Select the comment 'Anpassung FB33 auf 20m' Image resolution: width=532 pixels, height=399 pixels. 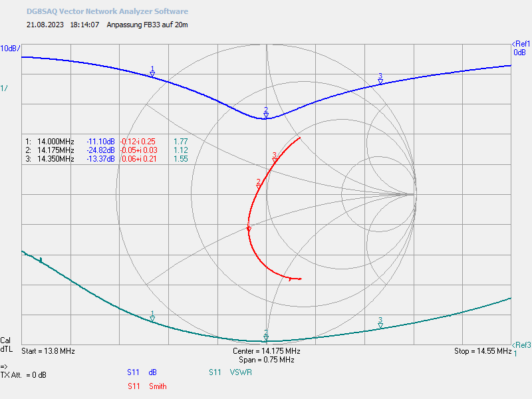click(x=147, y=25)
